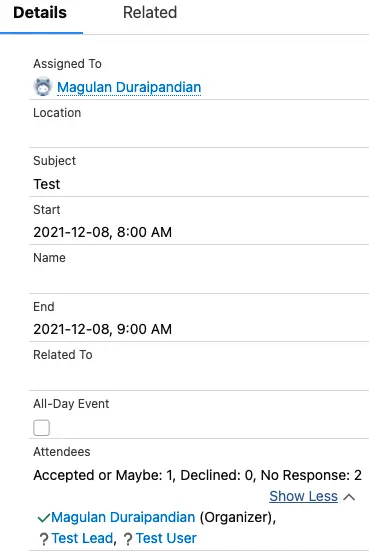Click the question mark before Test Lead

click(44, 539)
